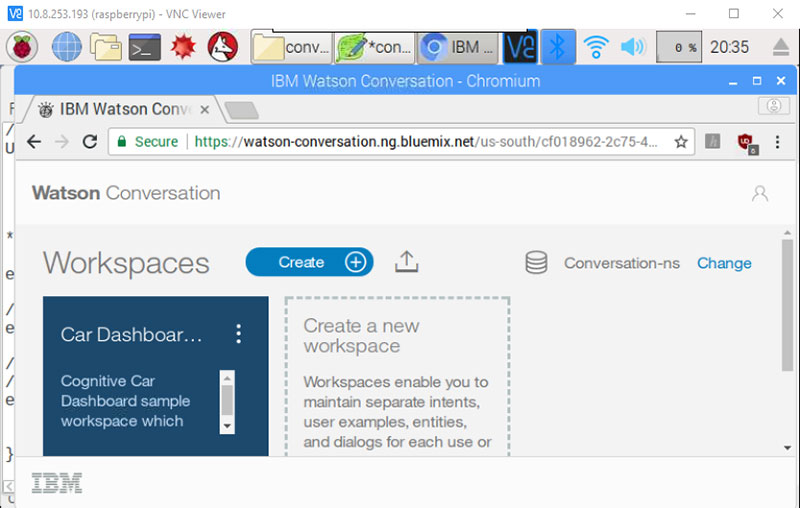
Task: Click the IBM logo in the footer
Action: pos(57,482)
